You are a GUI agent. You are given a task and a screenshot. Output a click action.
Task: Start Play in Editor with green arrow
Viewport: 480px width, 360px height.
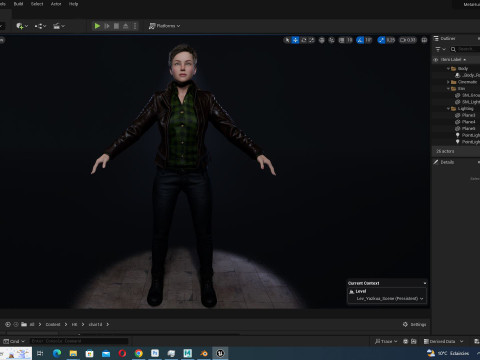tap(97, 26)
